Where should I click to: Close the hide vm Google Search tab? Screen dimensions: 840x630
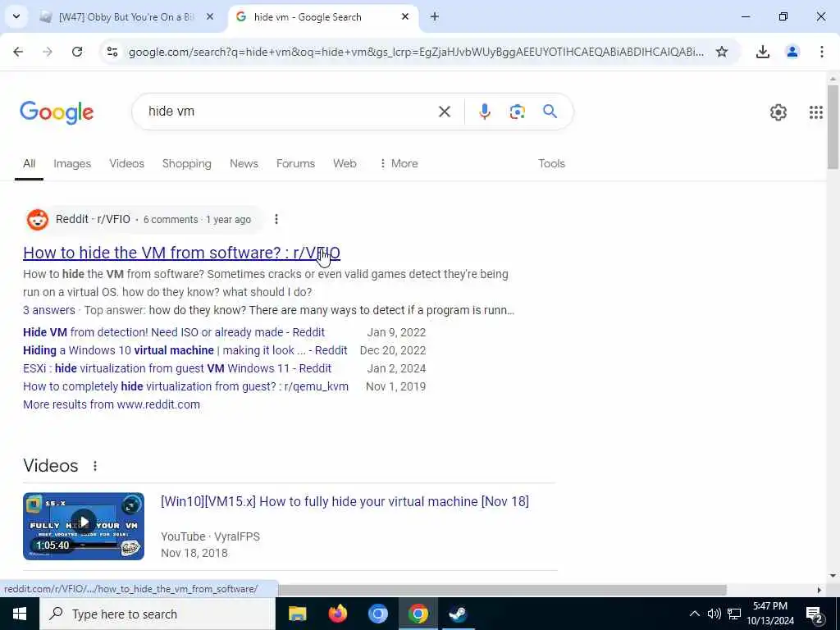pyautogui.click(x=405, y=17)
